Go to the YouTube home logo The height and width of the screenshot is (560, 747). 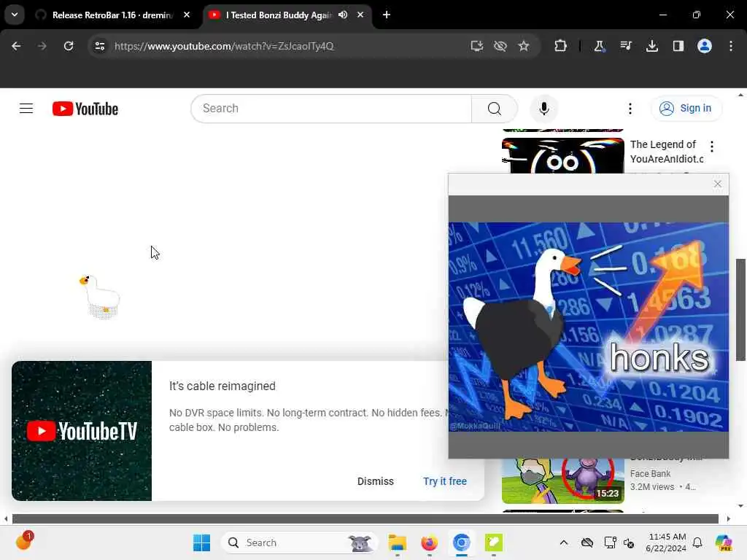click(85, 109)
